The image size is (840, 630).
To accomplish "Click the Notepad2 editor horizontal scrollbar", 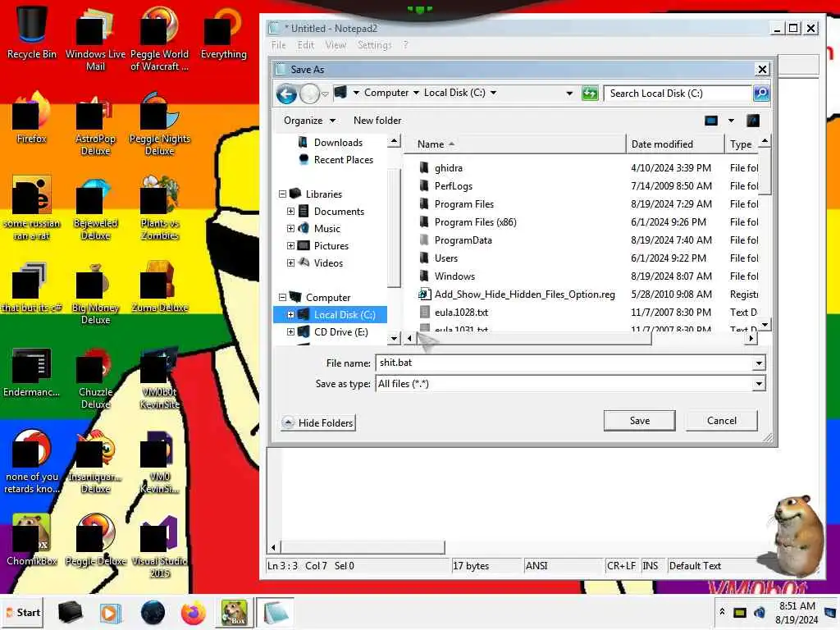I will tap(362, 547).
